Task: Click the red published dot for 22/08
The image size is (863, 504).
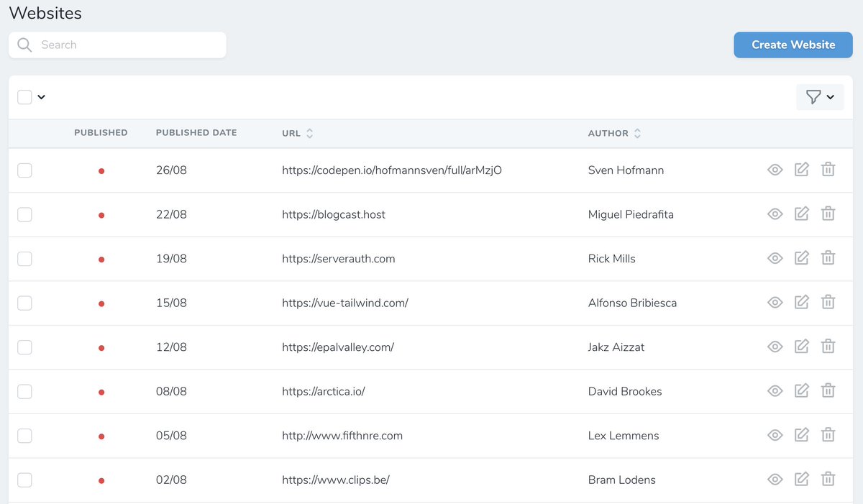Action: tap(101, 215)
